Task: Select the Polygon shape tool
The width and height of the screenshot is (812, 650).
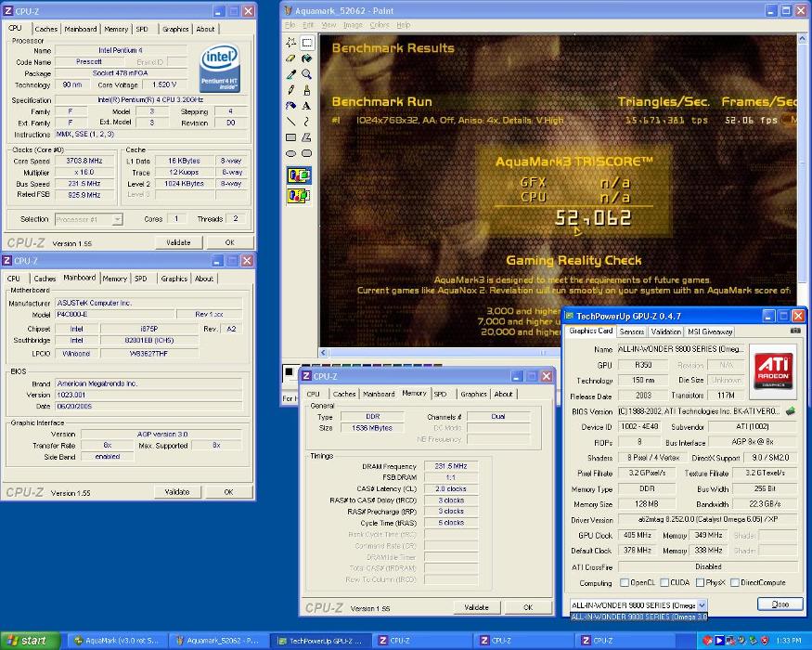Action: (307, 137)
